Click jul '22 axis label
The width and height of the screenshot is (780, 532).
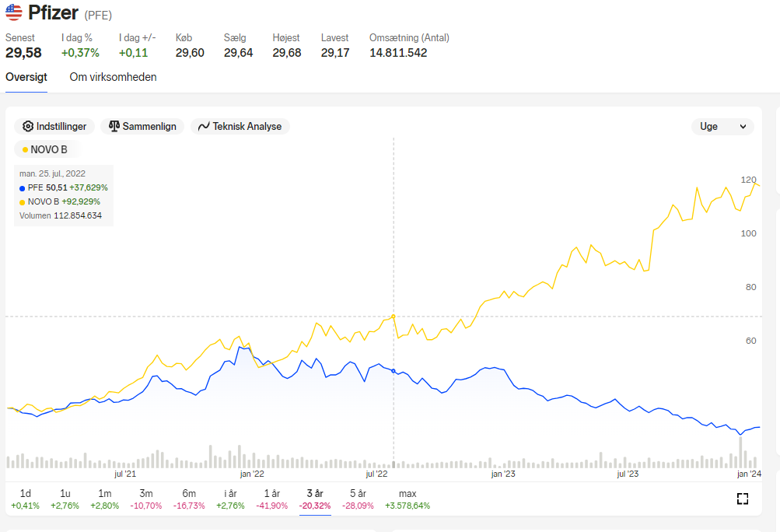click(x=376, y=474)
